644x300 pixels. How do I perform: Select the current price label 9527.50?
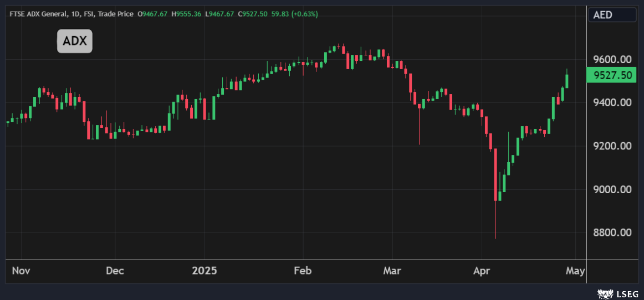pyautogui.click(x=612, y=76)
